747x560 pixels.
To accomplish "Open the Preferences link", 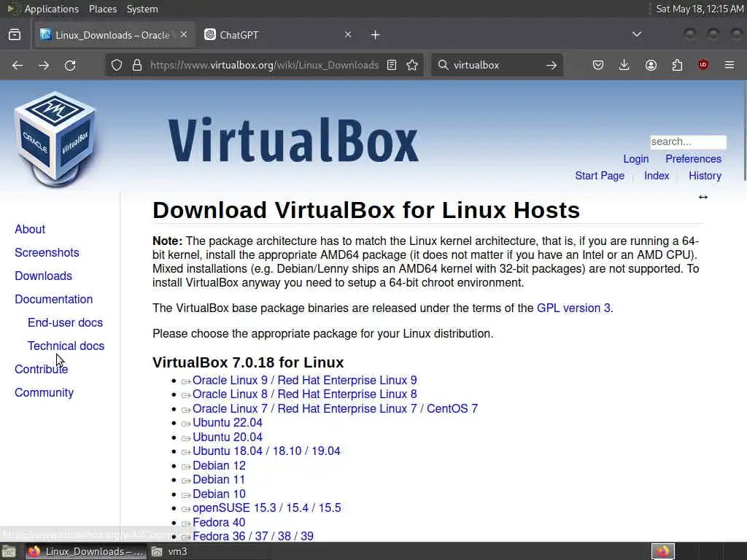I will [693, 159].
